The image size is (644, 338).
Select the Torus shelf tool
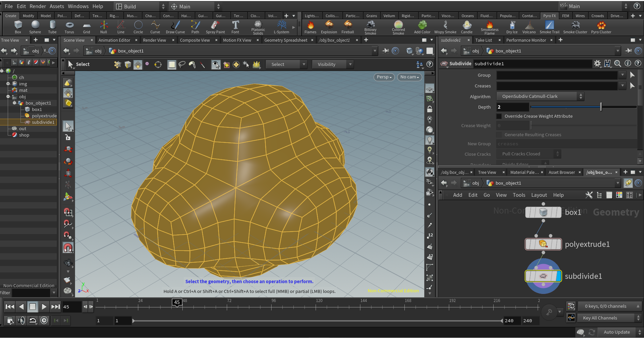(x=69, y=27)
